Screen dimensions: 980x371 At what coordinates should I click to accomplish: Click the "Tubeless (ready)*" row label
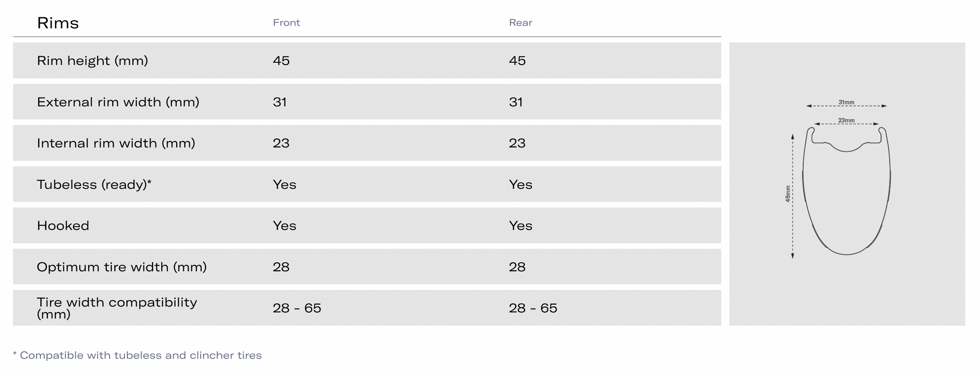(x=94, y=185)
